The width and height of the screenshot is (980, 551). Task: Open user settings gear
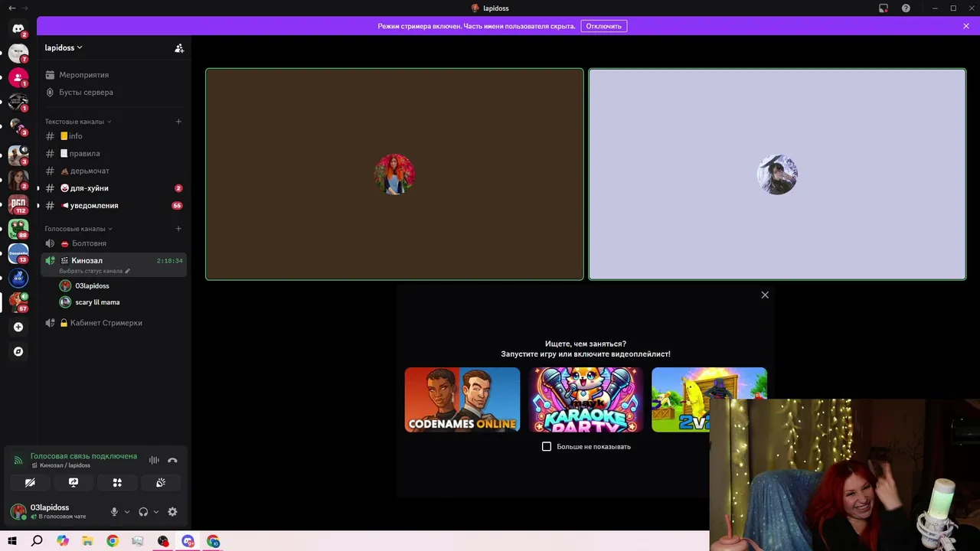click(x=172, y=512)
